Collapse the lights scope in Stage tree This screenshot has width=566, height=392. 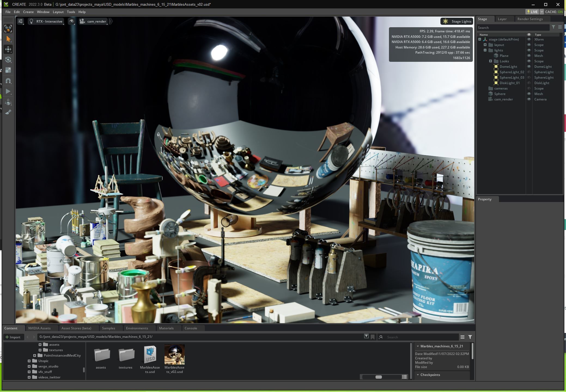[485, 50]
